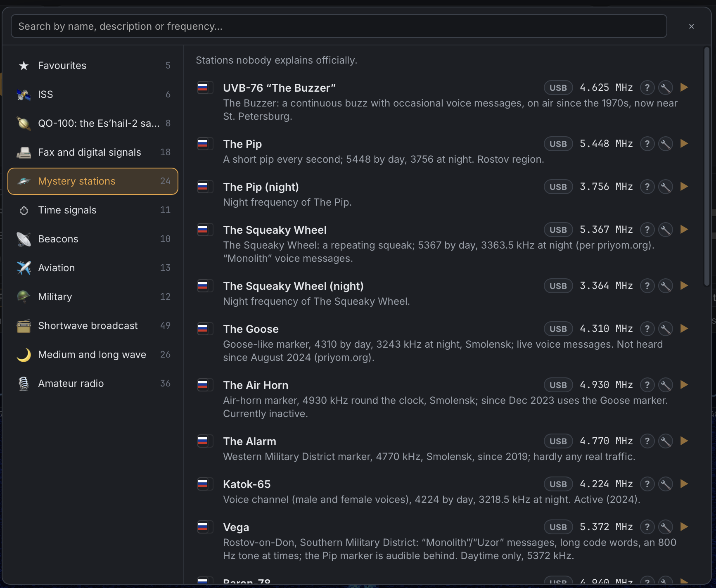Viewport: 716px width, 588px height.
Task: Open the Aviation category
Action: click(x=93, y=268)
